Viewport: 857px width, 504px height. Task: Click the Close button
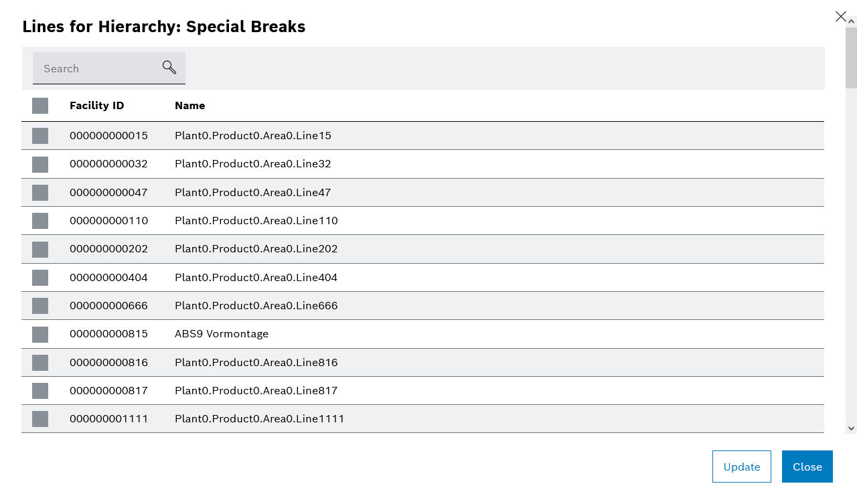pos(807,467)
